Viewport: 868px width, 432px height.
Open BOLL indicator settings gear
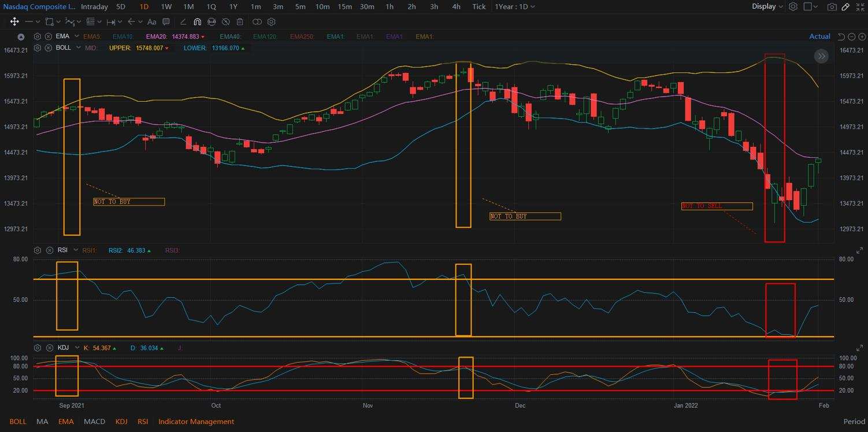tap(38, 48)
